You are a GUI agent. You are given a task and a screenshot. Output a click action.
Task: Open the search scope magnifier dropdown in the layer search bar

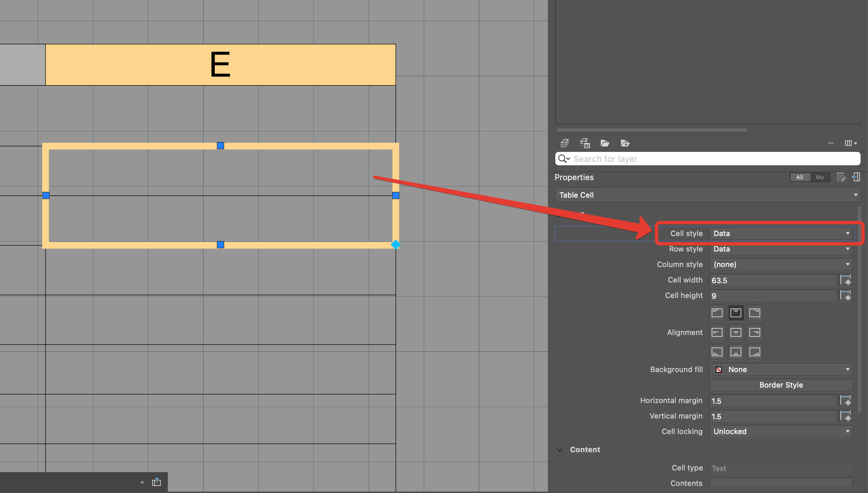(564, 159)
